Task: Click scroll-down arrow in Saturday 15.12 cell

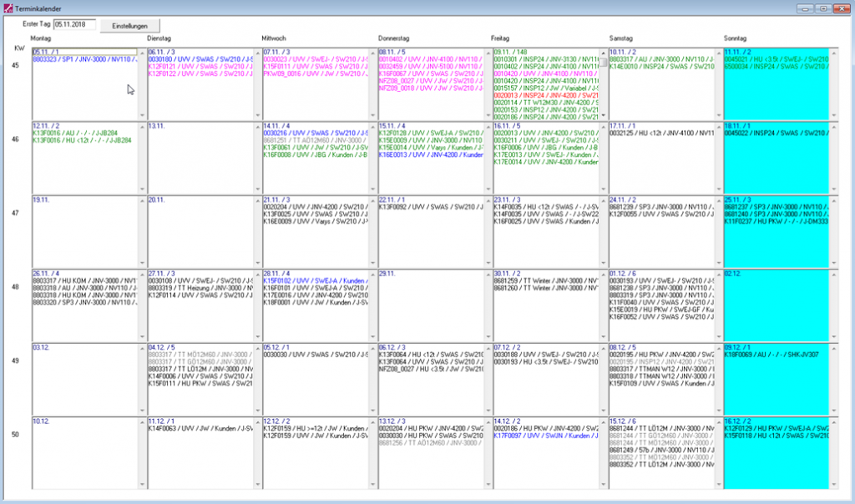Action: tap(719, 482)
